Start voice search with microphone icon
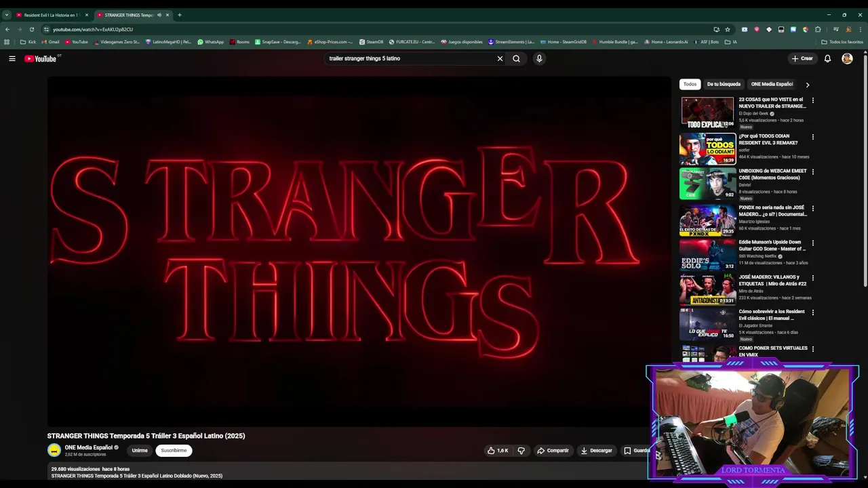This screenshot has width=868, height=488. (539, 58)
